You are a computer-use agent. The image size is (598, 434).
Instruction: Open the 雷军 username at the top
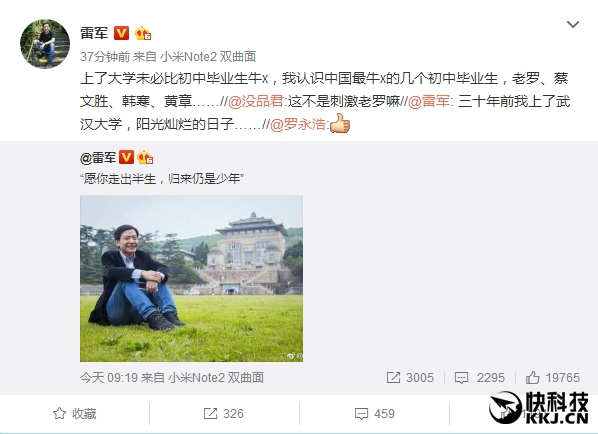coord(94,33)
